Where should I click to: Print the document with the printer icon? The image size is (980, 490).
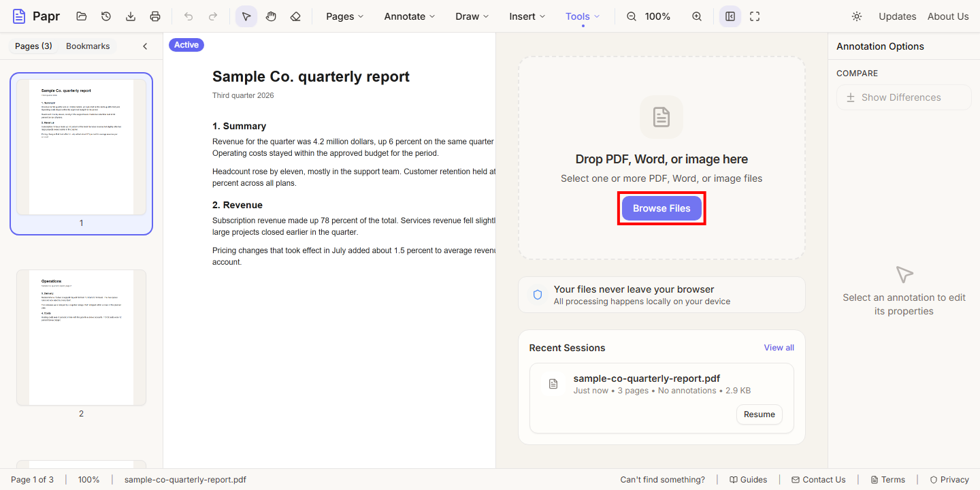(155, 16)
